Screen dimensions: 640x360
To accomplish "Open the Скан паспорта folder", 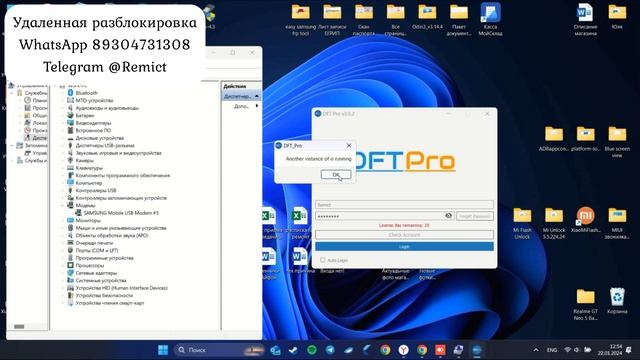I will pyautogui.click(x=364, y=19).
